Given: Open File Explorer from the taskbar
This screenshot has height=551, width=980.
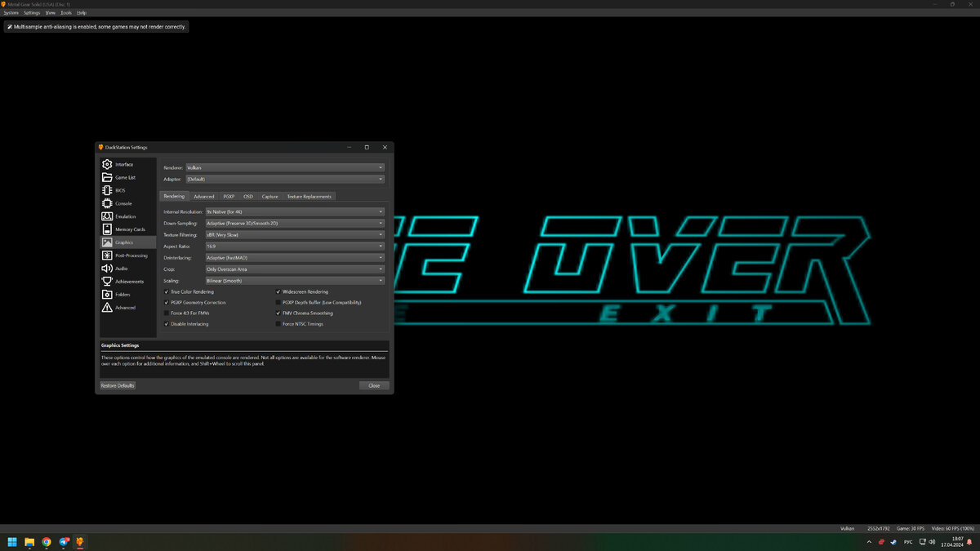Looking at the screenshot, I should point(29,541).
